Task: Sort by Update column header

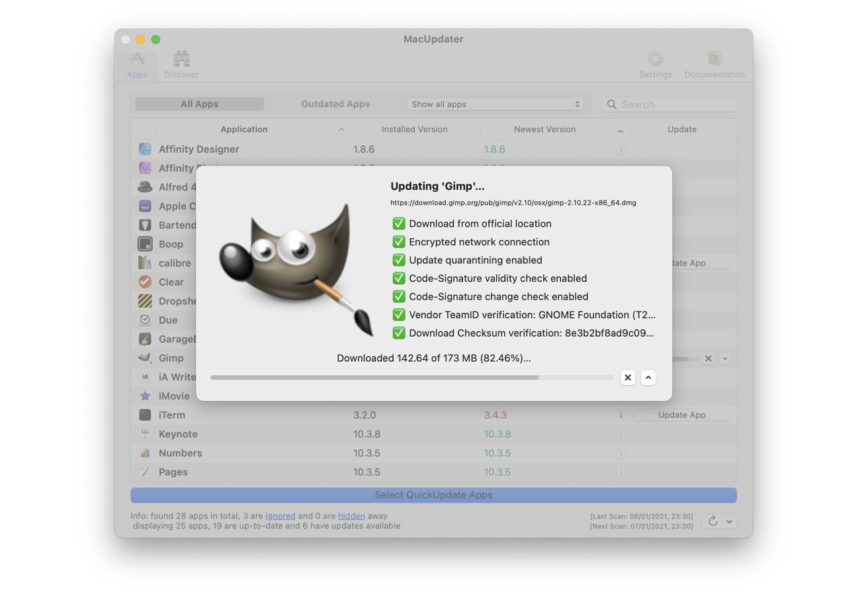Action: coord(681,129)
